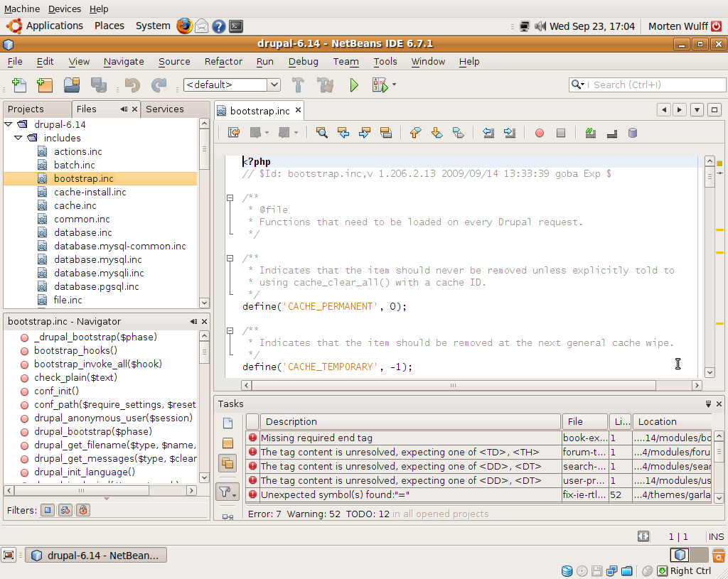Open editor documents list dropdown arrow

click(x=697, y=110)
